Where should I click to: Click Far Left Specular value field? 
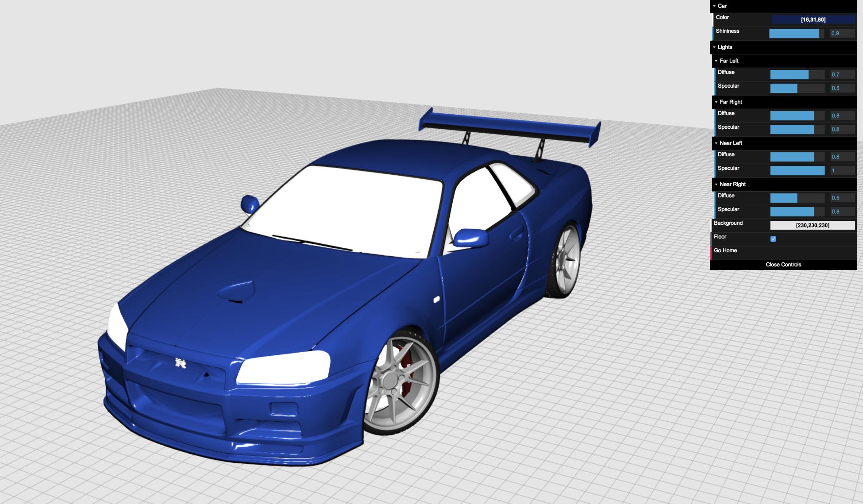point(842,88)
